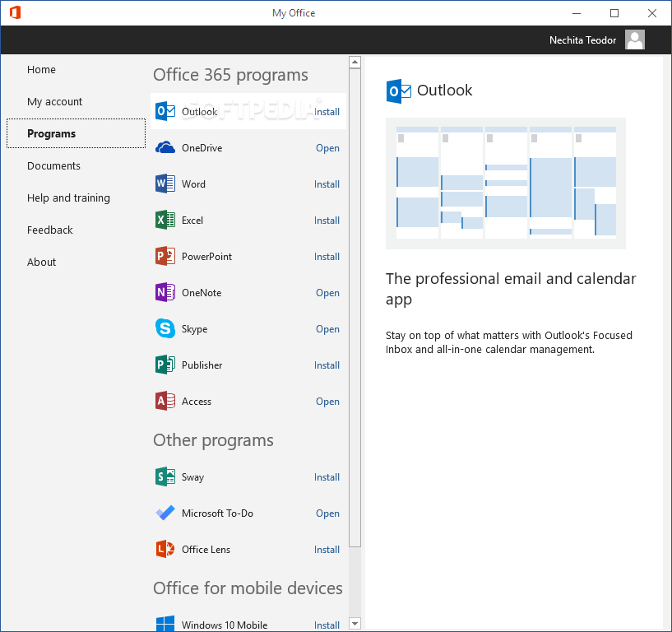Viewport: 672px width, 632px height.
Task: Minimize the My Office window
Action: [577, 13]
